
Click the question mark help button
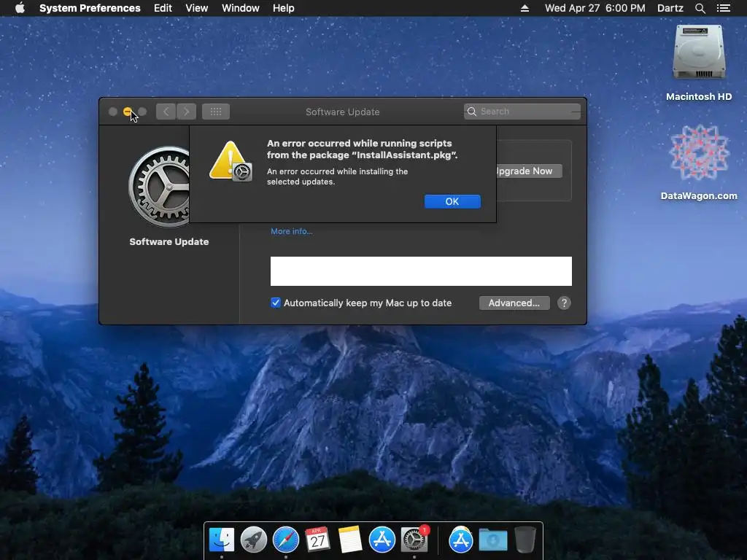point(564,303)
